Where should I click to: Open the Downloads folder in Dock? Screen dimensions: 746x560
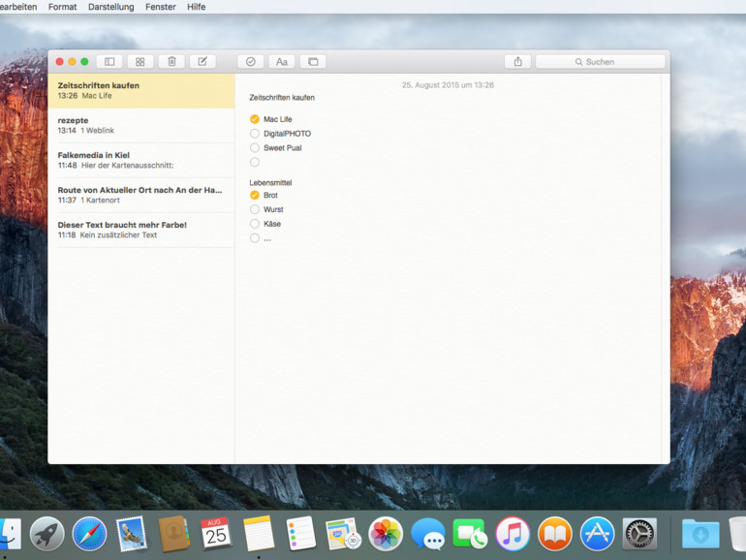[x=700, y=534]
